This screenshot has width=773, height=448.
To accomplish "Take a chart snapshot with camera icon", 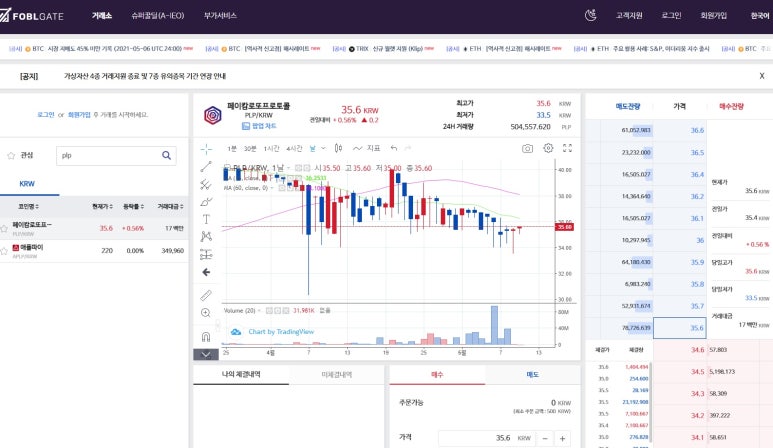I will point(527,148).
